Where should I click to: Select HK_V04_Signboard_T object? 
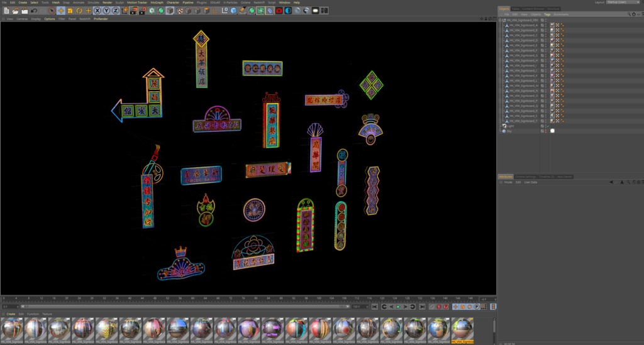tap(523, 121)
